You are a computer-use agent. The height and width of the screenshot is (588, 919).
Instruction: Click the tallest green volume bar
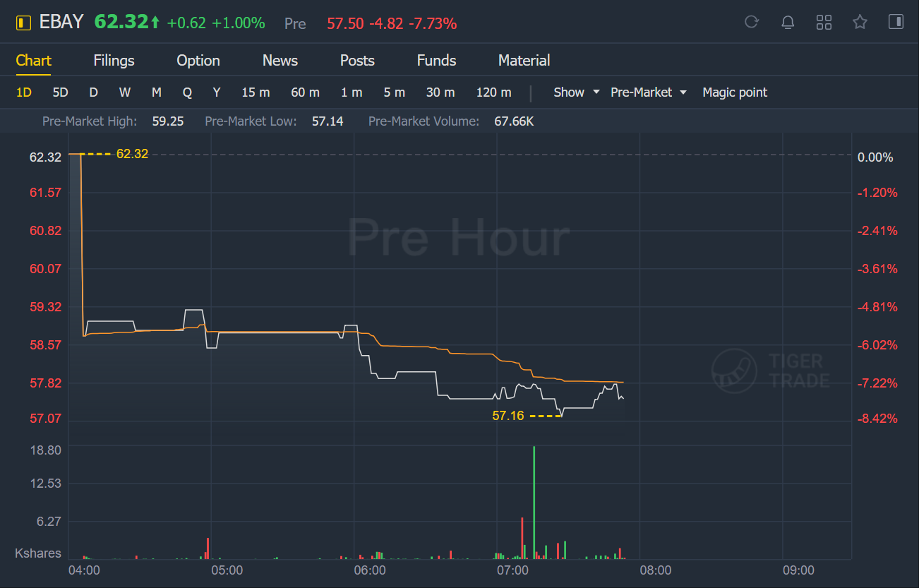pyautogui.click(x=534, y=503)
